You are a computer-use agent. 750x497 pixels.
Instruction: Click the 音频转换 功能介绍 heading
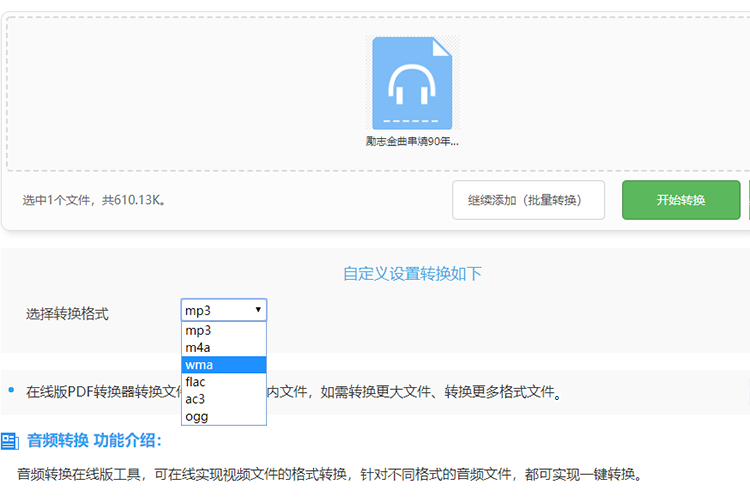pyautogui.click(x=94, y=441)
